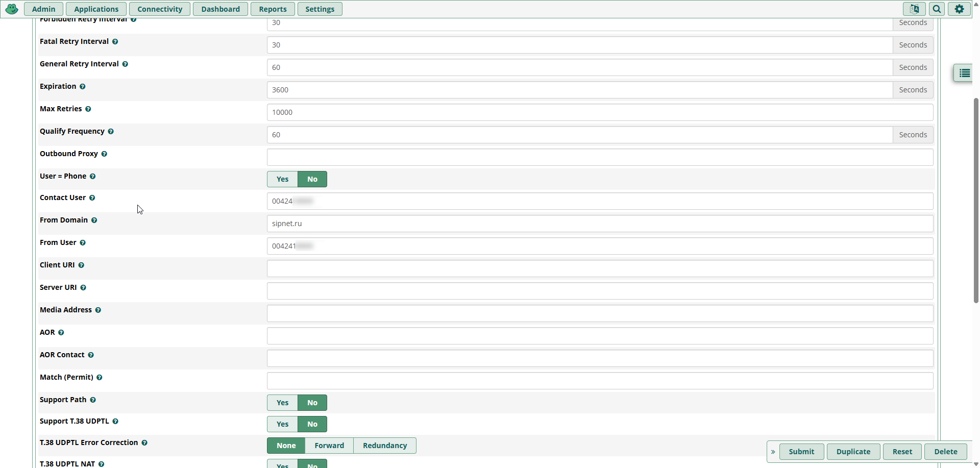Show help icon beside Media Address
This screenshot has width=980, height=468.
[98, 310]
